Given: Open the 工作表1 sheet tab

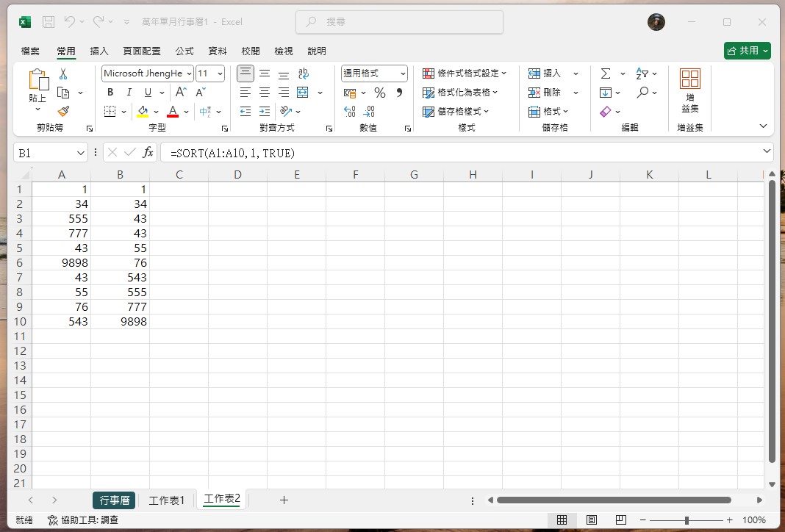Looking at the screenshot, I should (x=168, y=500).
